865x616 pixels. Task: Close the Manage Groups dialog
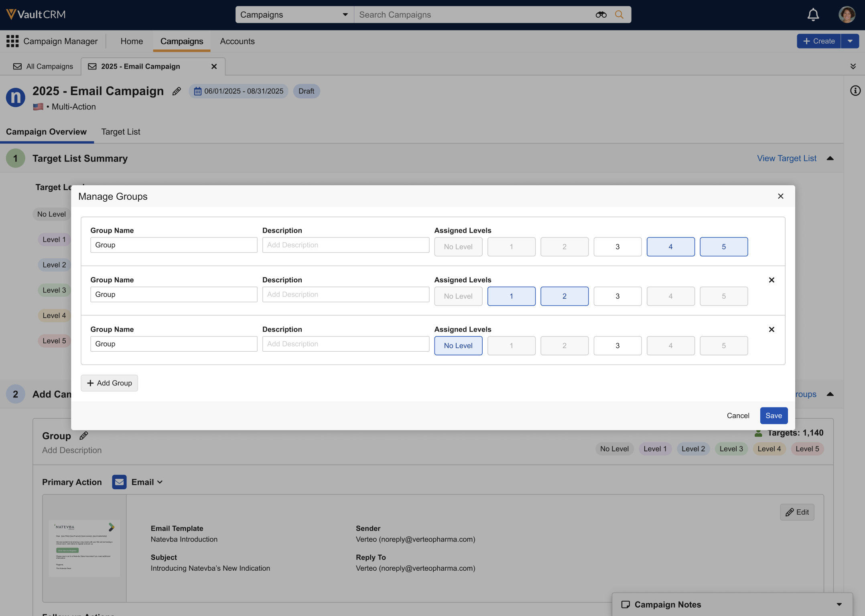[x=780, y=196]
